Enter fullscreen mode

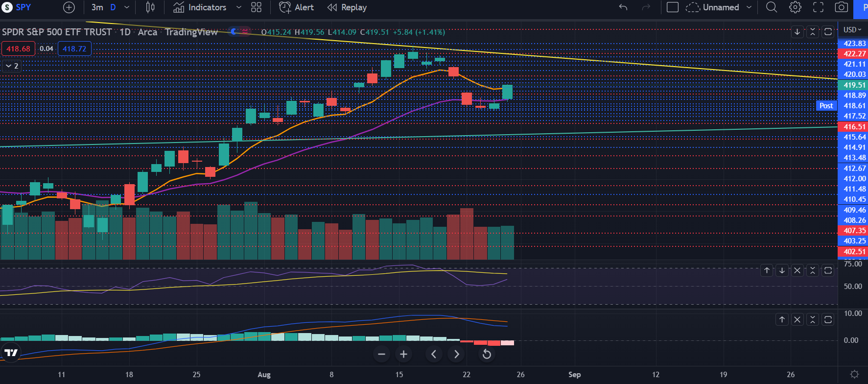tap(818, 7)
